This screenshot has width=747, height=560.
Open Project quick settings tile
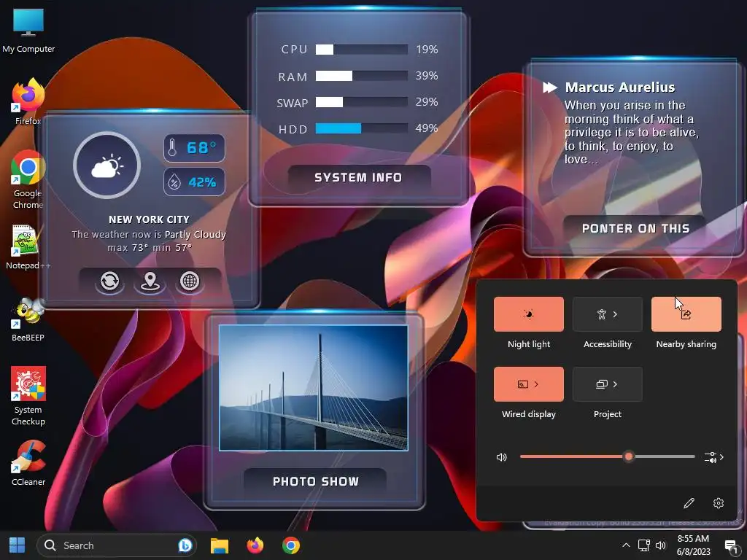click(608, 384)
